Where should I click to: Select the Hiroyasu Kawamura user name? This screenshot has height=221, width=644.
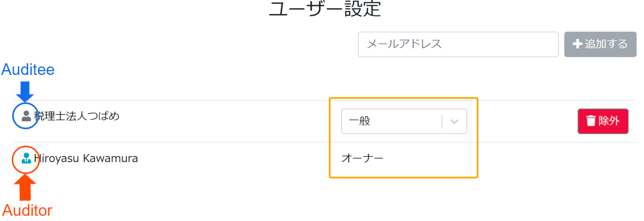tap(86, 158)
